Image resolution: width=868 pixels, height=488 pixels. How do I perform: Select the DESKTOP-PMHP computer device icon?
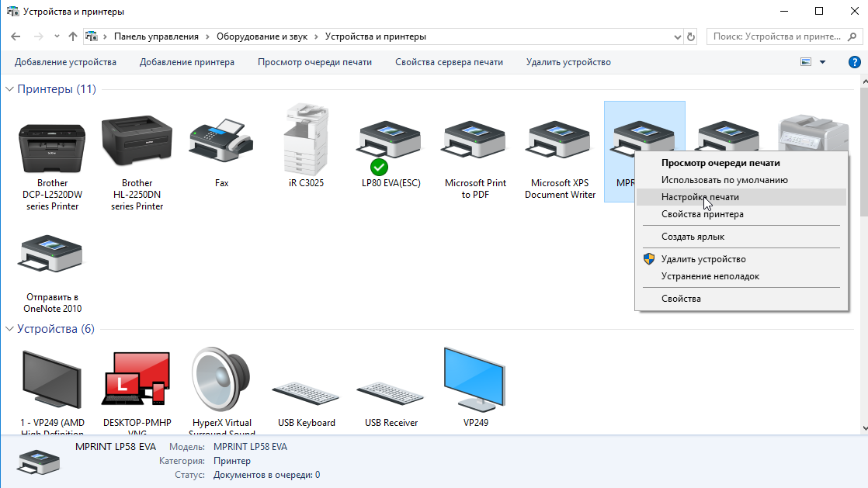tap(137, 379)
